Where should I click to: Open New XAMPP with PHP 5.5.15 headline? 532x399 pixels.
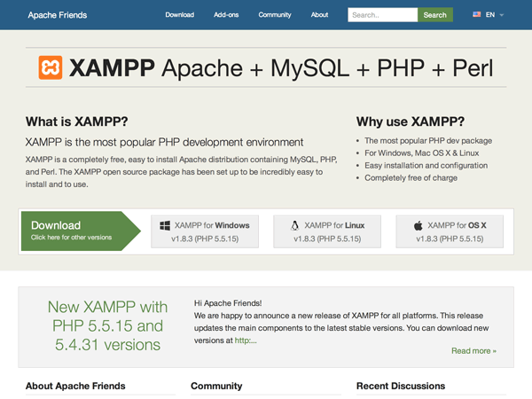(107, 325)
